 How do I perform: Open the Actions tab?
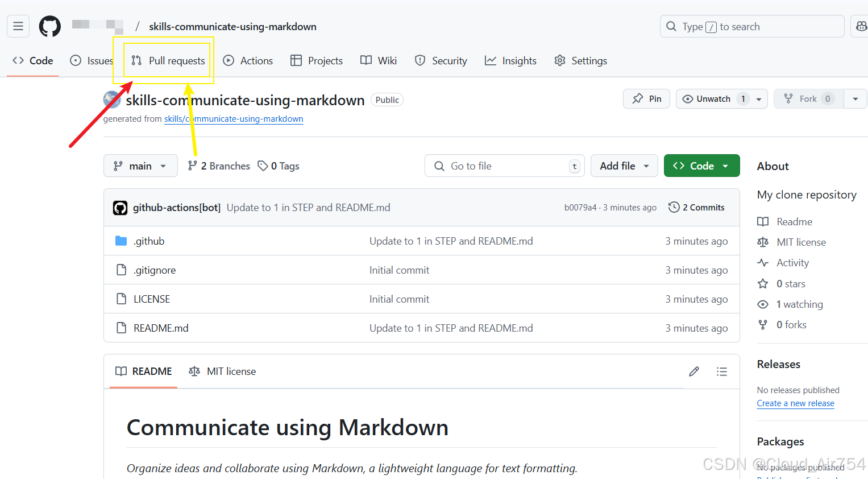(x=248, y=60)
